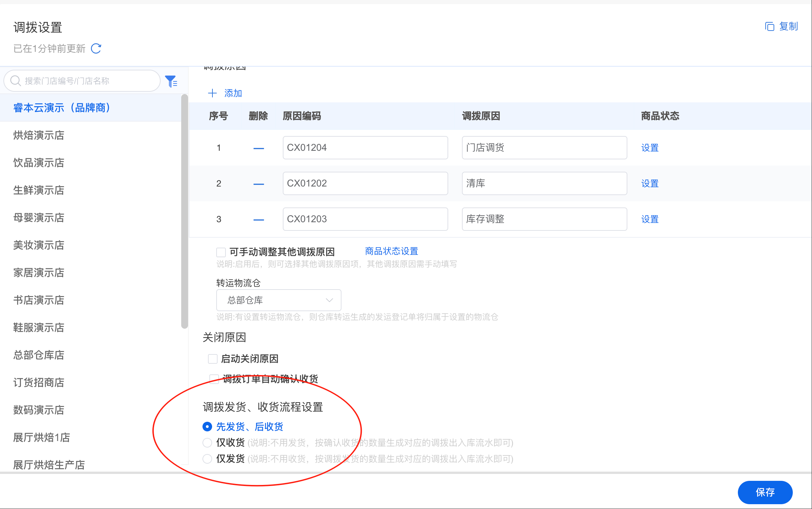Open 烘焙演示店 in the store list

coord(39,135)
